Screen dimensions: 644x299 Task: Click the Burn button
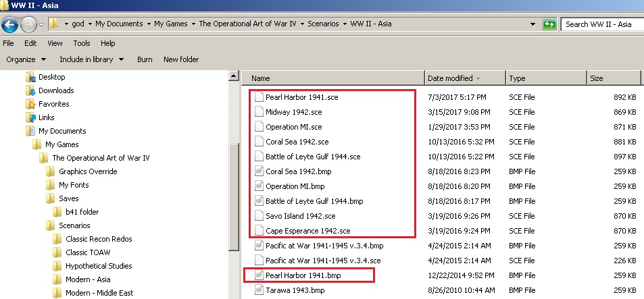(145, 59)
